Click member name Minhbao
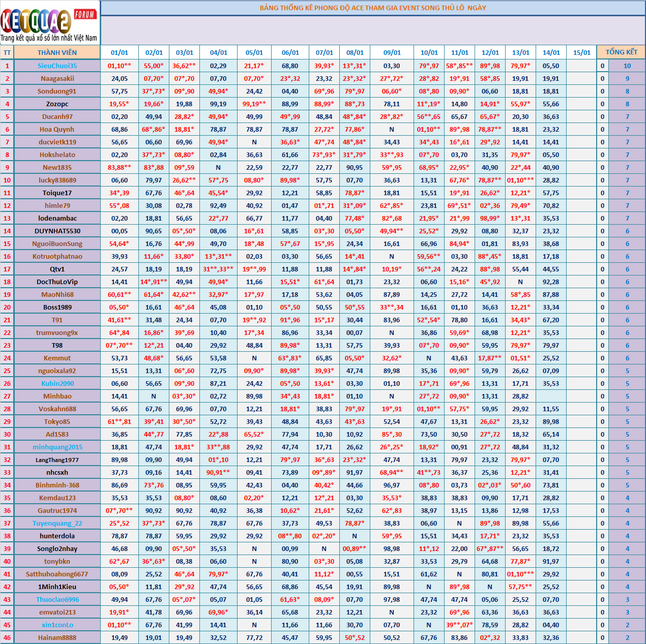The image size is (646, 644). [x=57, y=396]
